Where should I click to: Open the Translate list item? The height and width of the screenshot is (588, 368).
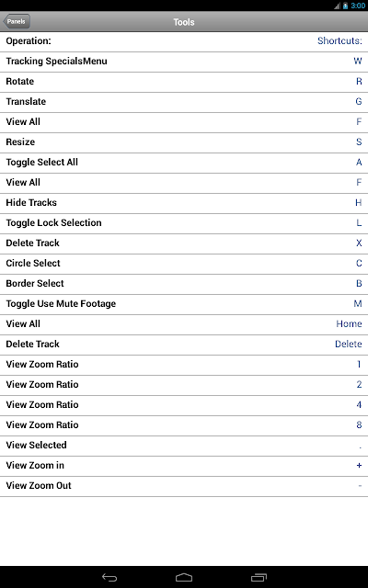(x=184, y=102)
